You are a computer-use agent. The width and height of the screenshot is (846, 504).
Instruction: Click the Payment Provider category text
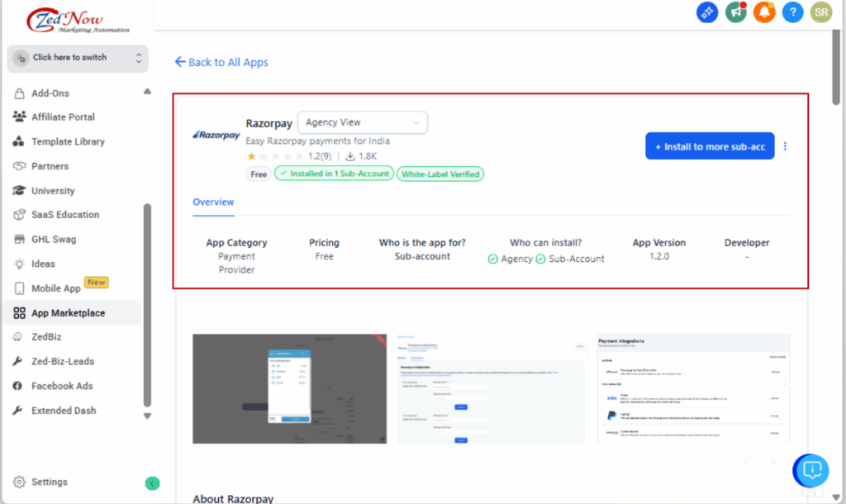click(x=236, y=263)
